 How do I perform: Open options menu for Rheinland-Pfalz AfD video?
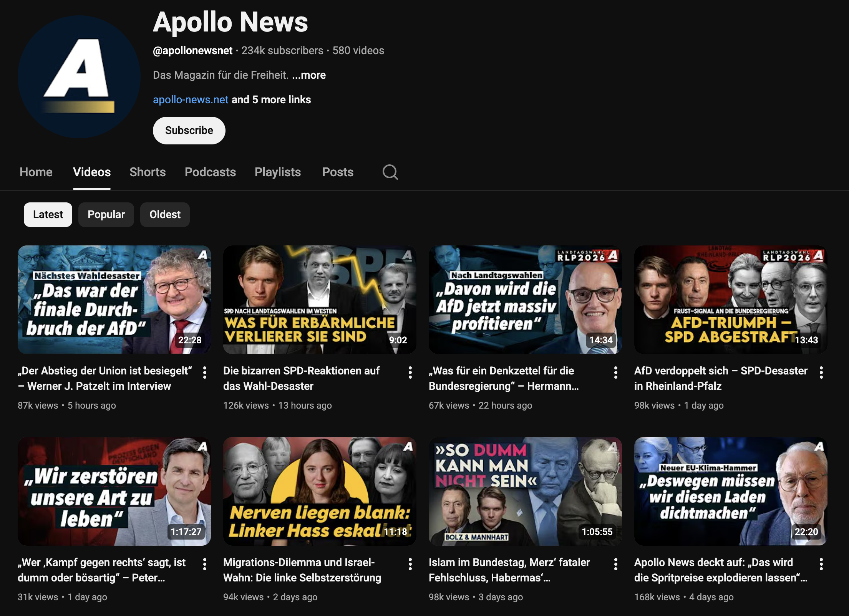pos(822,371)
